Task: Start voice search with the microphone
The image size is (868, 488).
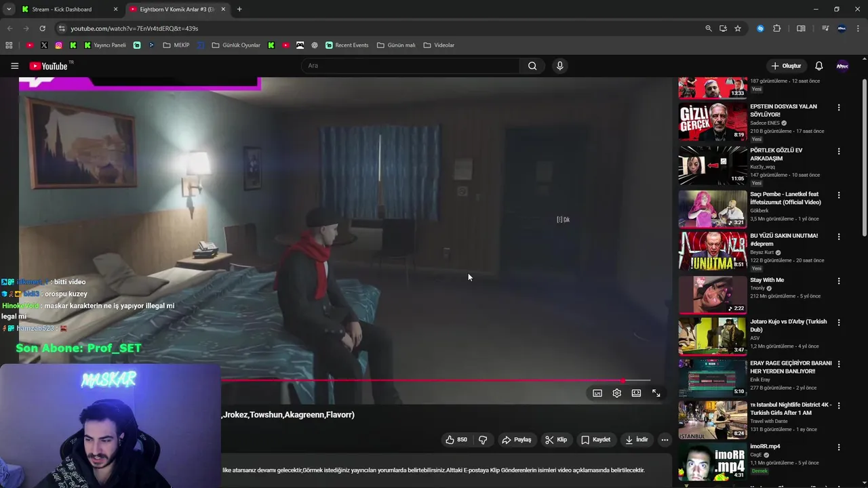Action: pyautogui.click(x=559, y=66)
